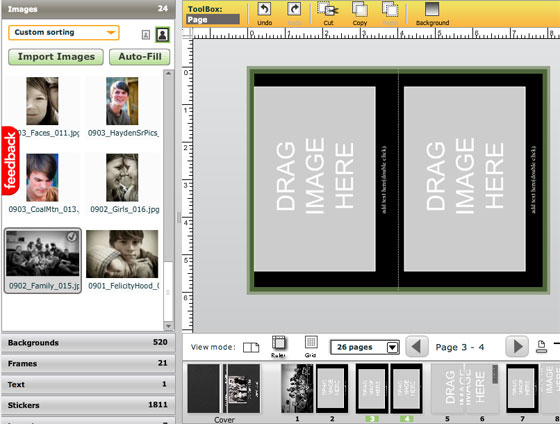Viewport: 560px width, 424px height.
Task: Open the 26 pages dropdown
Action: click(x=365, y=347)
